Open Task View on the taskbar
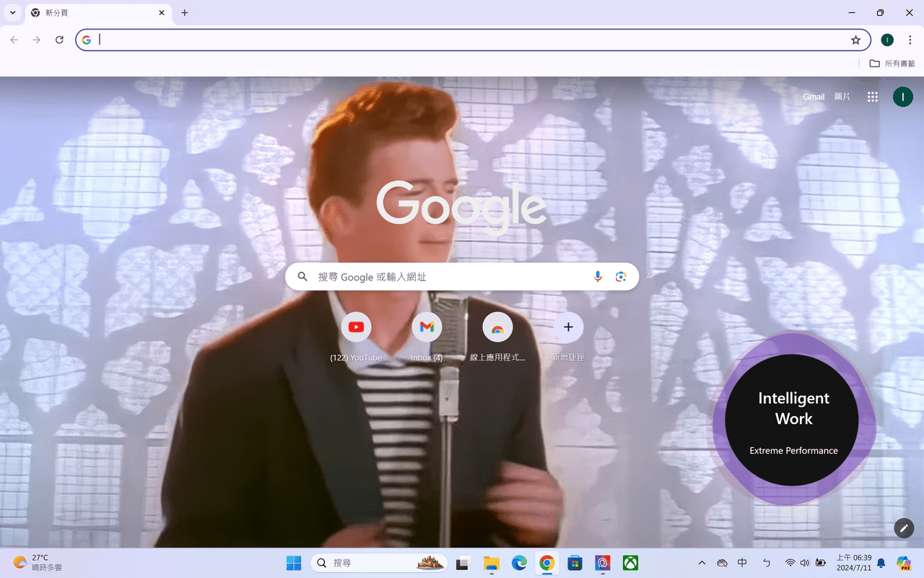Viewport: 924px width, 578px height. point(463,563)
